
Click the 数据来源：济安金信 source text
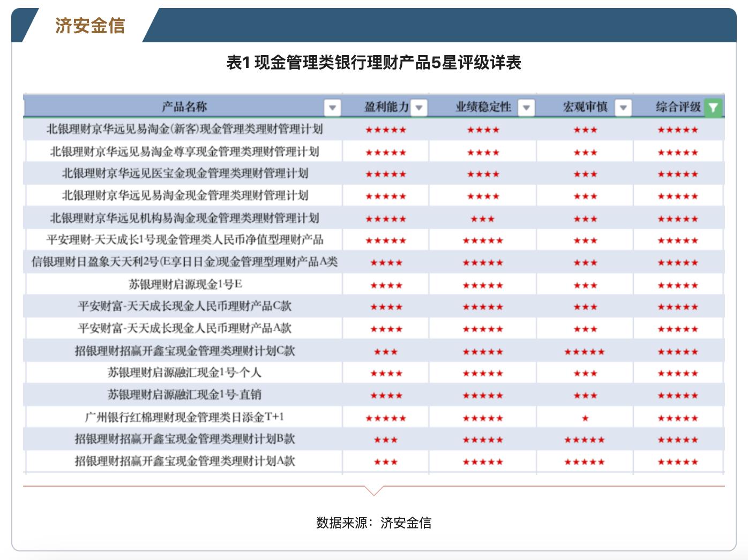tap(375, 524)
